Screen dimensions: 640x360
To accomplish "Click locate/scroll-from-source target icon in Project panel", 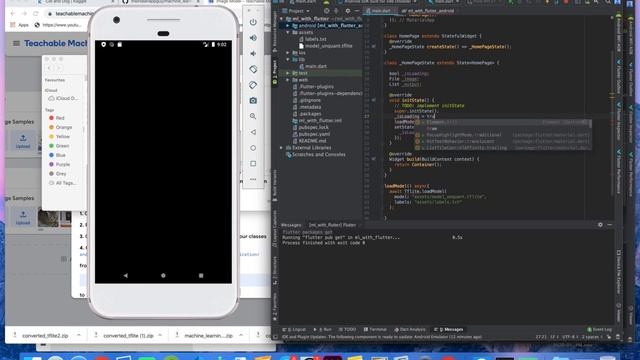I will 327,11.
